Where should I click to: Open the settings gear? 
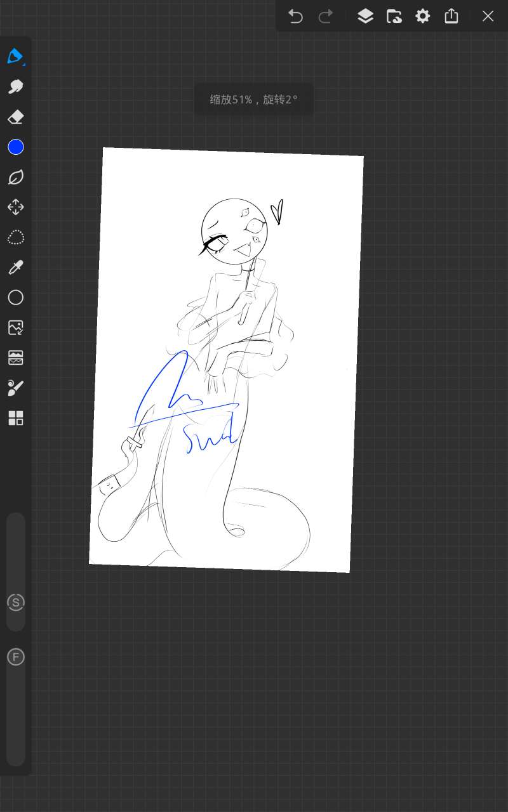[x=423, y=16]
